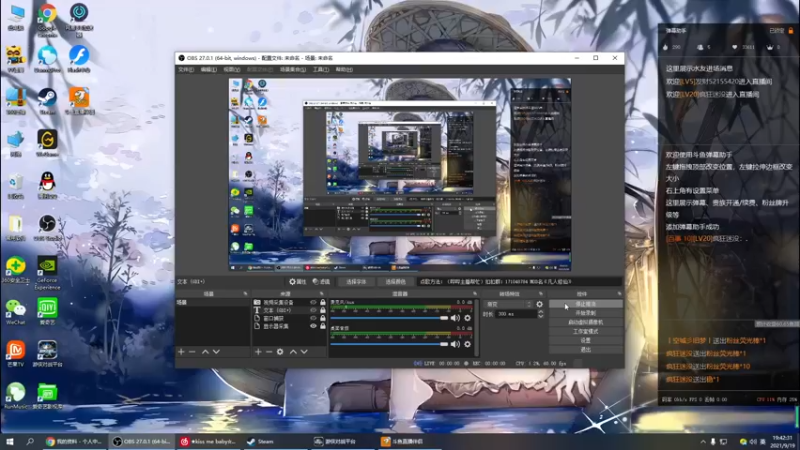
Task: Click text source content field in toolbar
Action: (x=519, y=282)
